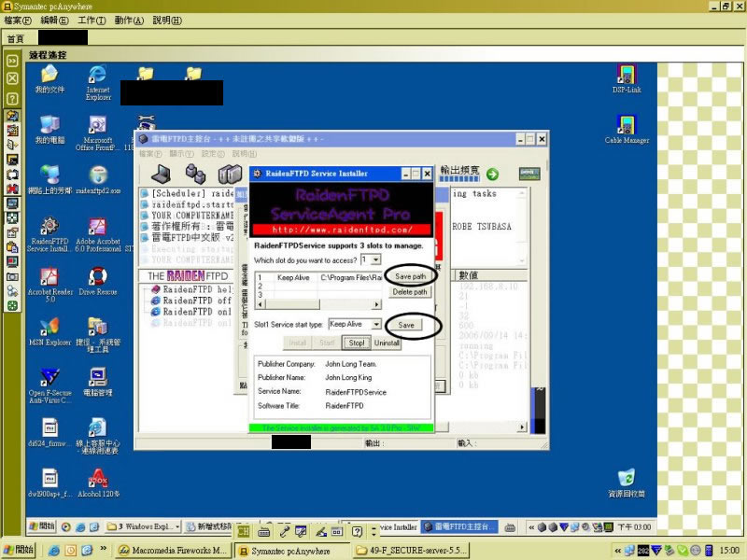Click the red X monitor icon in sidebar
Viewport: 747px width, 560px height.
click(x=12, y=189)
